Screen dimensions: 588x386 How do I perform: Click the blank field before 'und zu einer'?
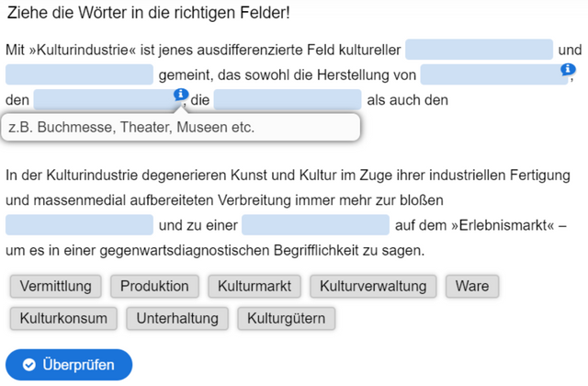(79, 224)
